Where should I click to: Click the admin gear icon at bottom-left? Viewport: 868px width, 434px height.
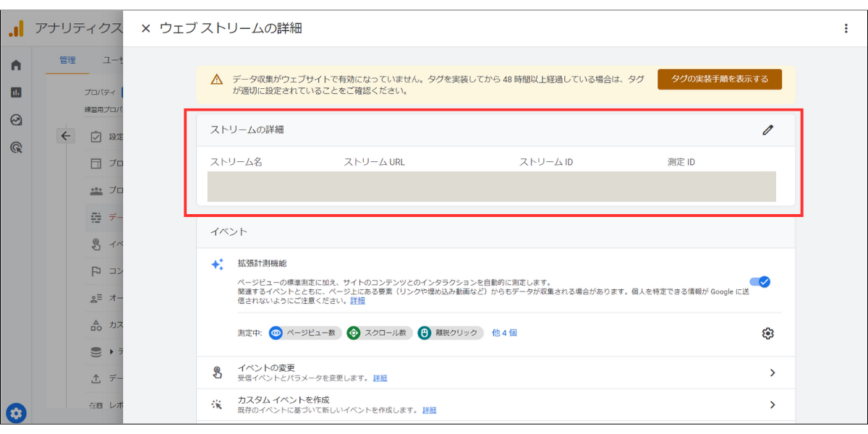[16, 413]
